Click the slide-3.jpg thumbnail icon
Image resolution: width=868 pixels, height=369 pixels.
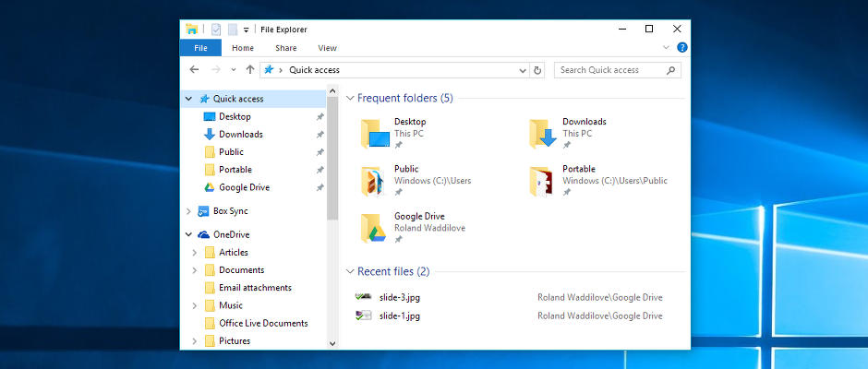[x=363, y=297]
